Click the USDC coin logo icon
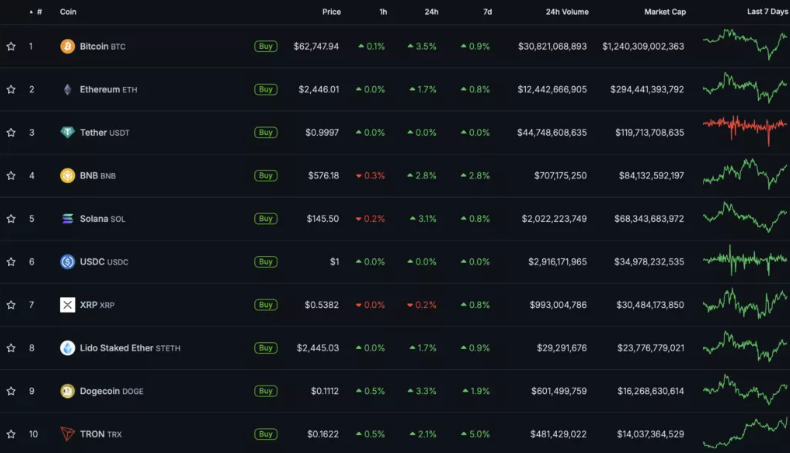Viewport: 790px width, 453px height. 68,262
